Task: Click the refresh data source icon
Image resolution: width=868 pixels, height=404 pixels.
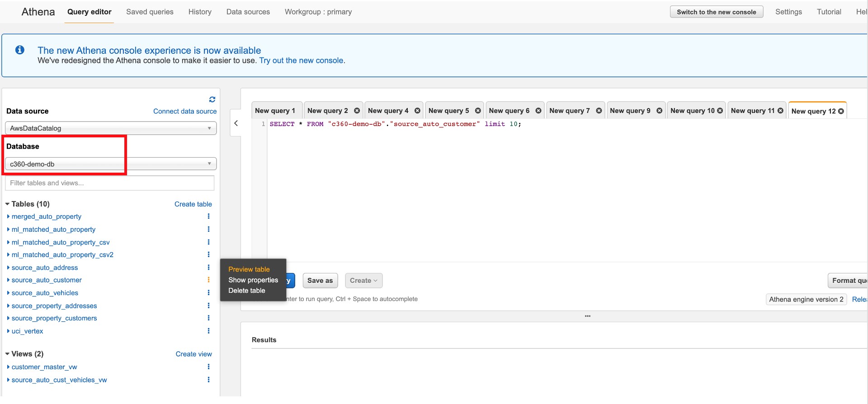Action: point(212,99)
